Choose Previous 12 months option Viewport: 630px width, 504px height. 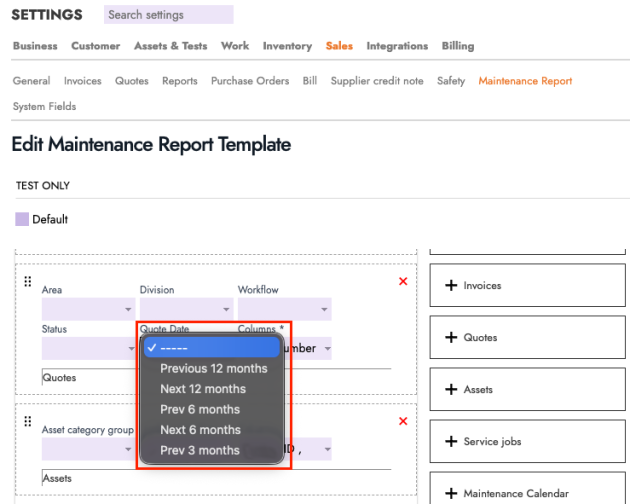213,368
